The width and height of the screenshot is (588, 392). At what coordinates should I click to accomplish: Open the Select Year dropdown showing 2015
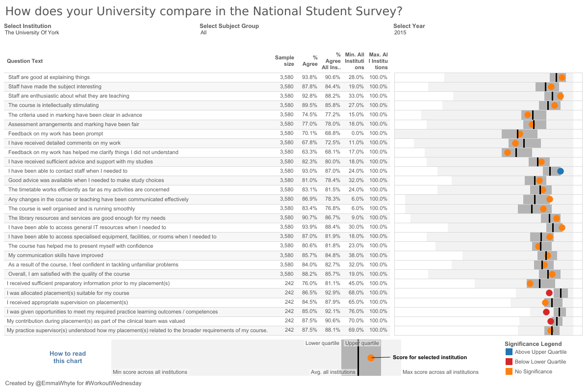point(400,33)
